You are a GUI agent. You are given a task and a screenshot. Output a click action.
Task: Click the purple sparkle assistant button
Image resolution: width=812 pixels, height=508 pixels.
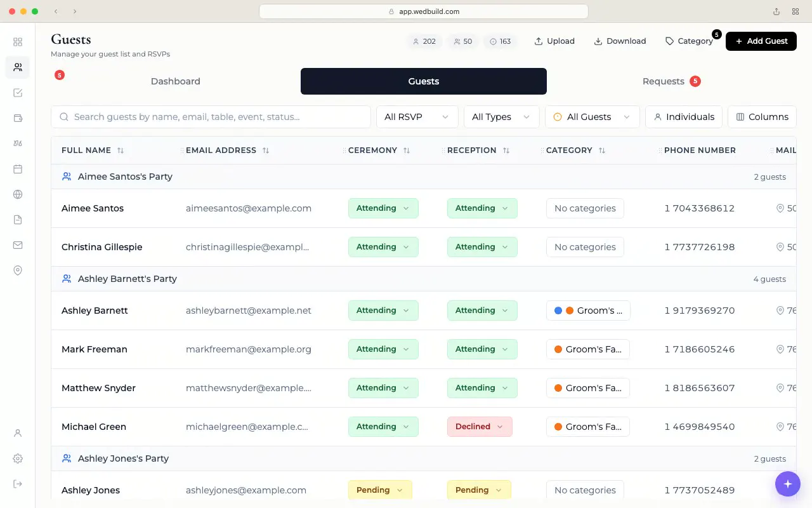point(787,484)
